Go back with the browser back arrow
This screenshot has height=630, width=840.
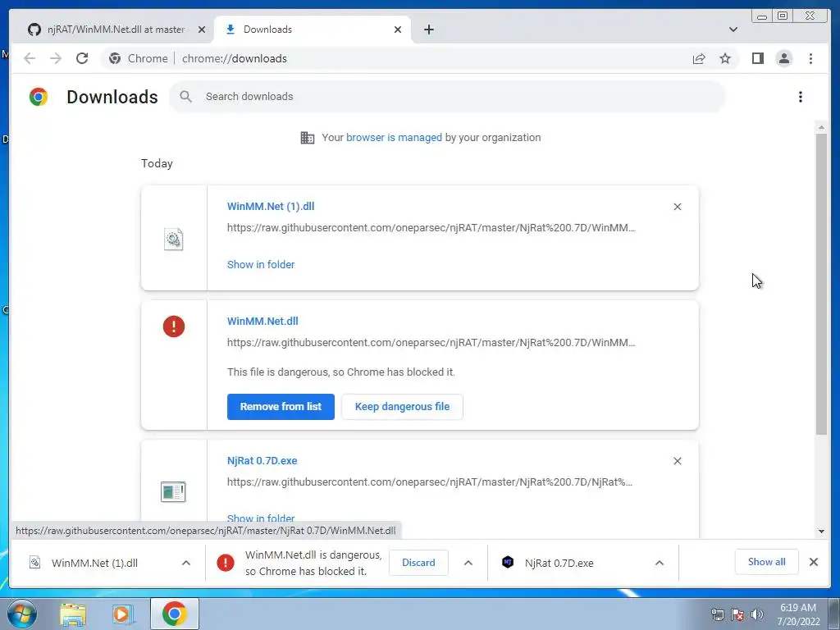coord(30,58)
